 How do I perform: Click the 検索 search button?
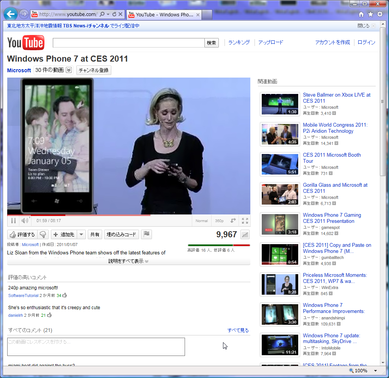(x=211, y=43)
